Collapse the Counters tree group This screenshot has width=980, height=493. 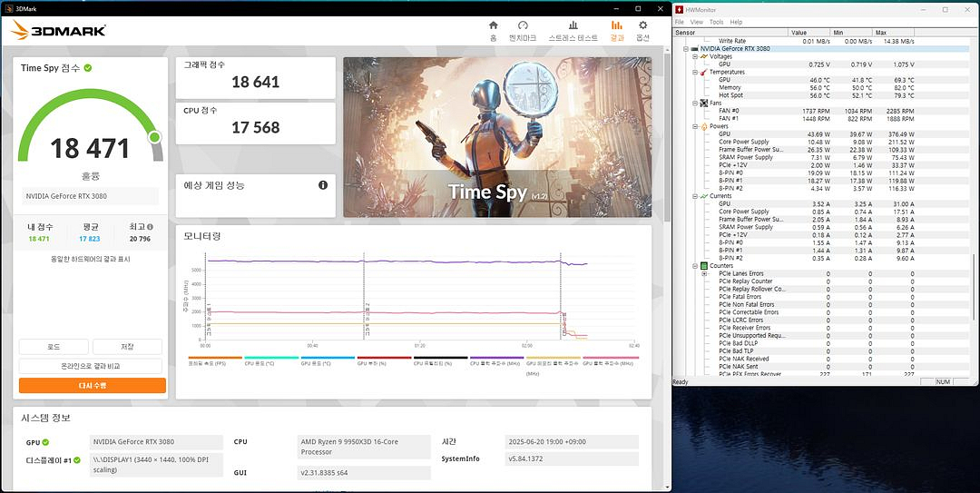point(695,266)
